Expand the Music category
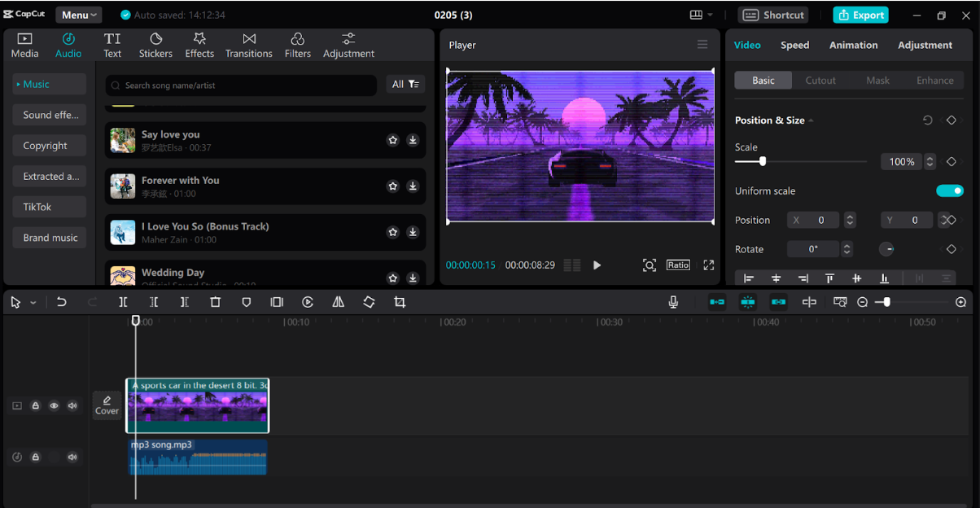The width and height of the screenshot is (980, 508). point(50,84)
